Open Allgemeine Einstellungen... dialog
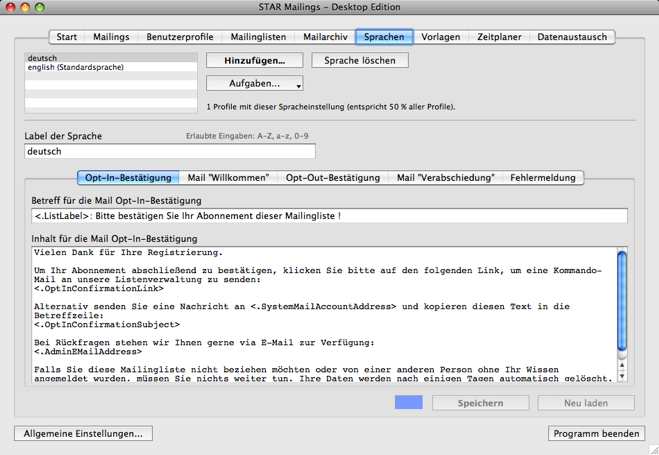The height and width of the screenshot is (455, 659). [83, 434]
